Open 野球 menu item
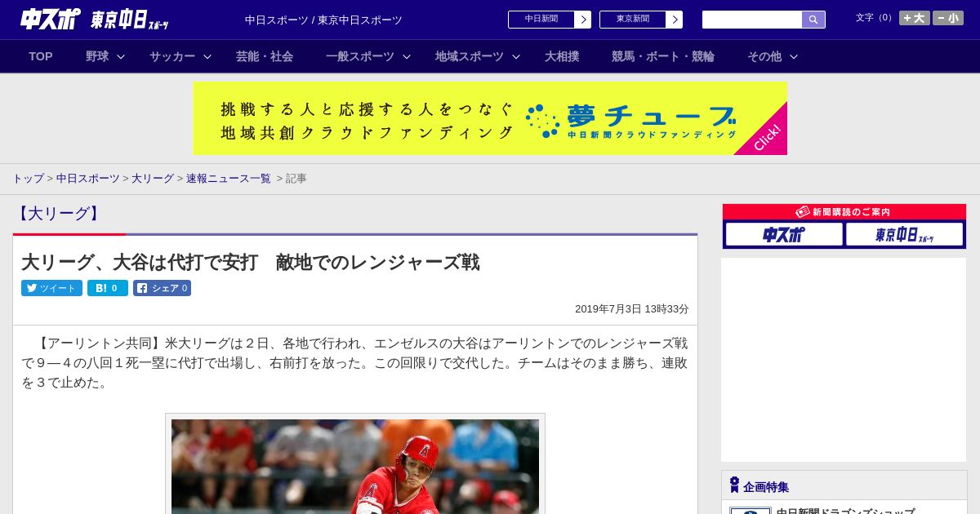The image size is (980, 514). tap(97, 56)
